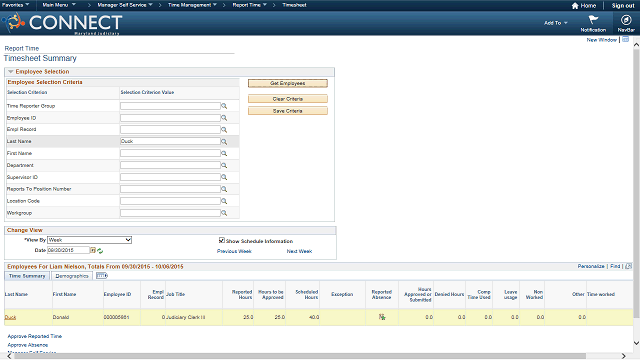Switch to the Time Summary tab
The height and width of the screenshot is (360, 640).
pos(27,276)
